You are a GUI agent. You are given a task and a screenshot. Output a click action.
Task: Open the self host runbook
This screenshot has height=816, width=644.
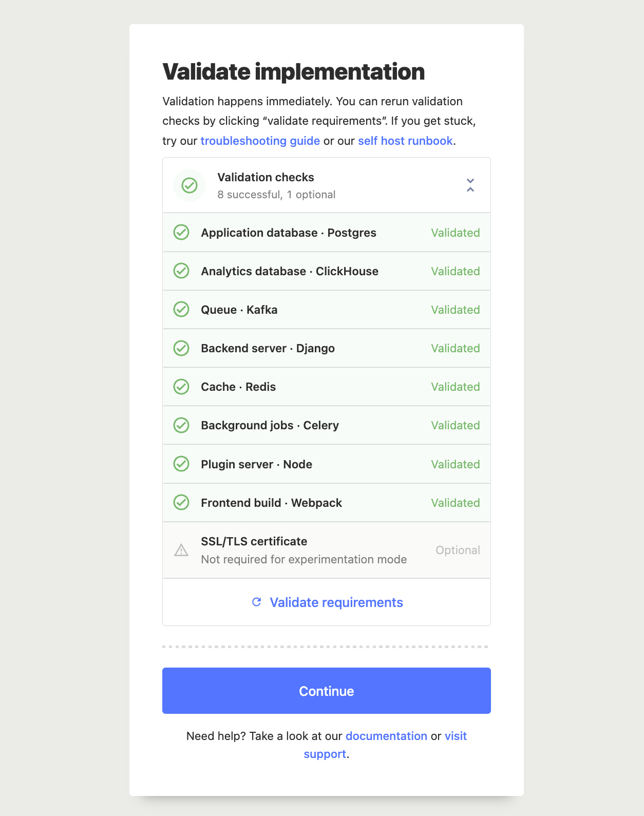[x=405, y=141]
